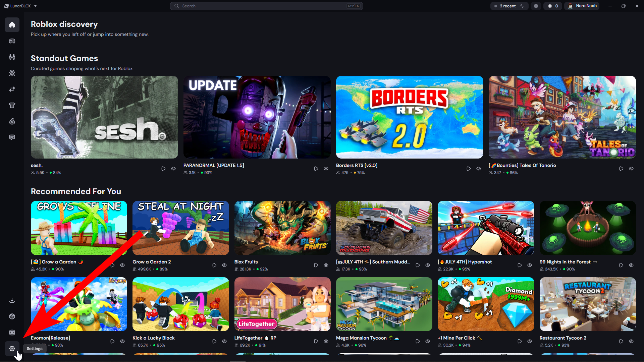
Task: Click the trades swap arrows icon
Action: click(x=12, y=89)
